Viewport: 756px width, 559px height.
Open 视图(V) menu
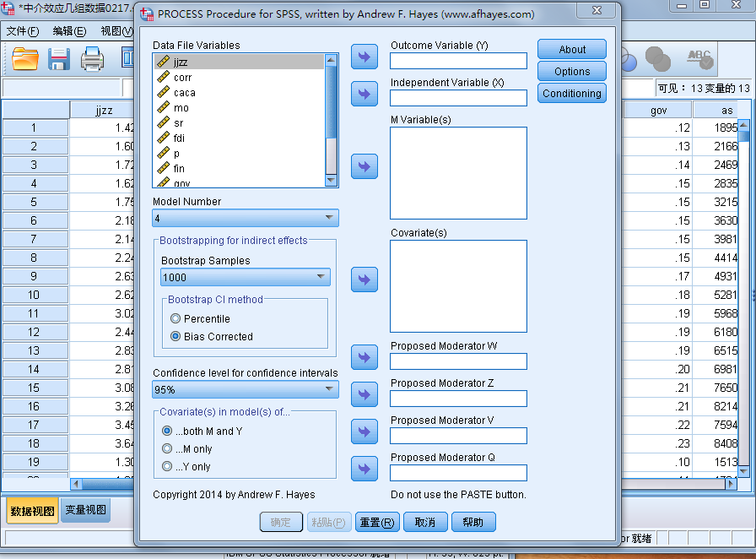pos(116,31)
